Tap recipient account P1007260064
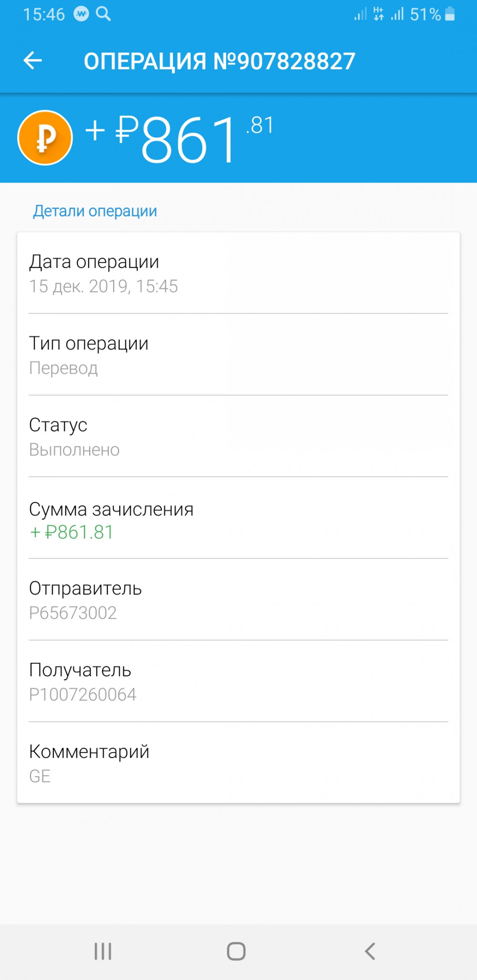477x980 pixels. tap(83, 694)
